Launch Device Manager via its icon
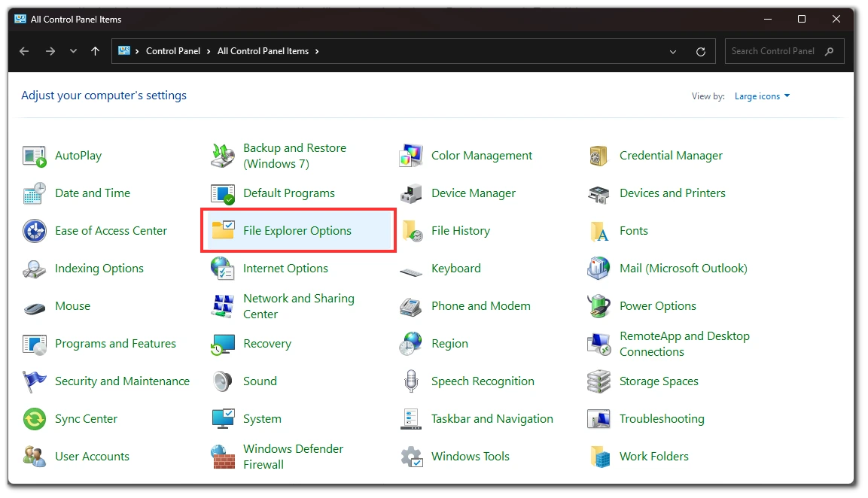The height and width of the screenshot is (498, 868). coord(411,193)
